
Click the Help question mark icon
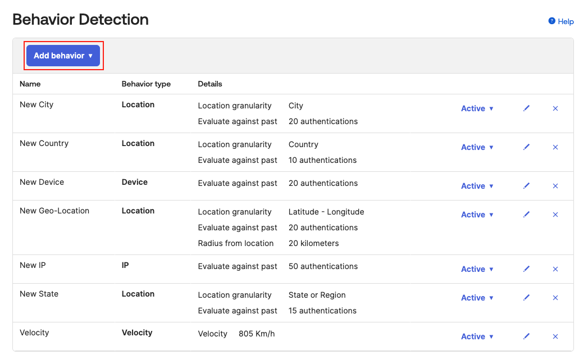551,21
